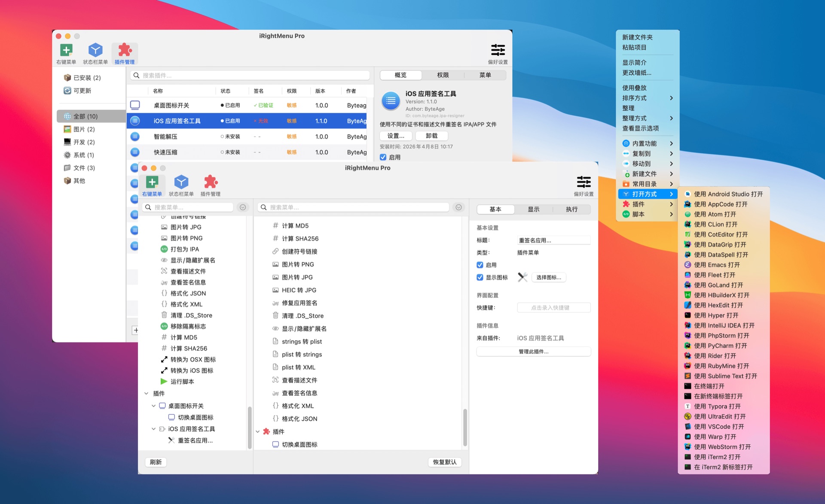
Task: Collapse iOS 应用签名工具 tree node
Action: click(153, 429)
